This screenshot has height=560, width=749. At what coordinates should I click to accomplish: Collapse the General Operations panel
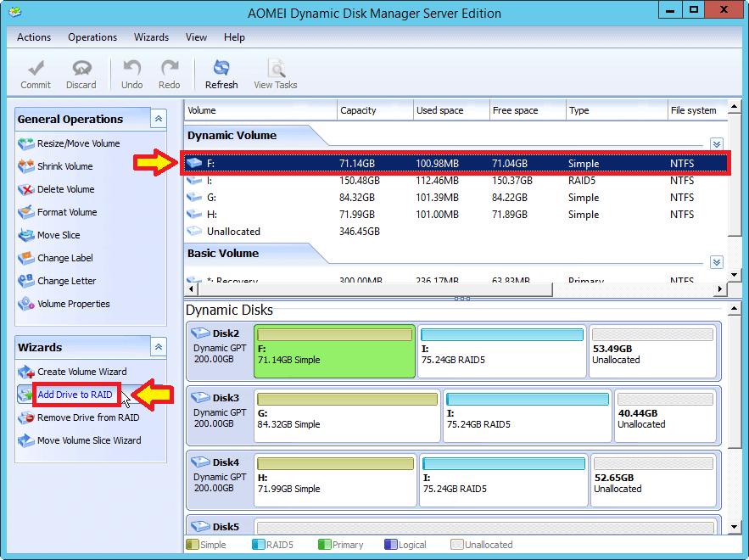click(x=158, y=119)
